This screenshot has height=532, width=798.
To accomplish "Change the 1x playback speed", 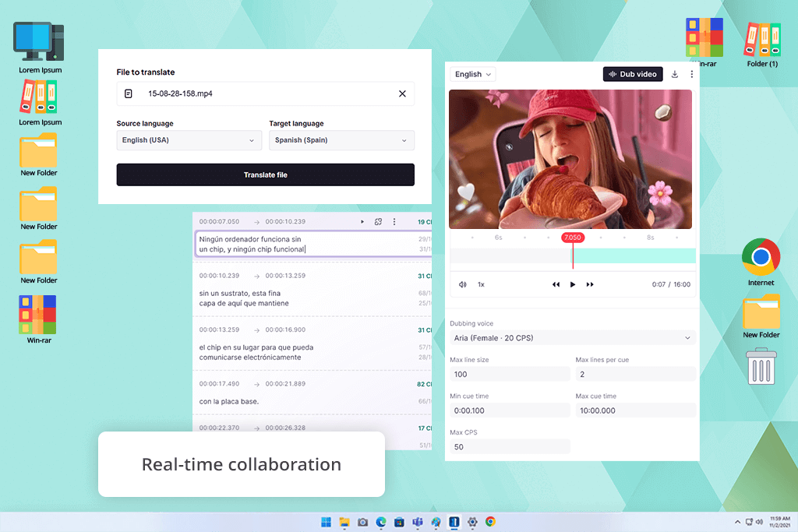I will tap(481, 284).
